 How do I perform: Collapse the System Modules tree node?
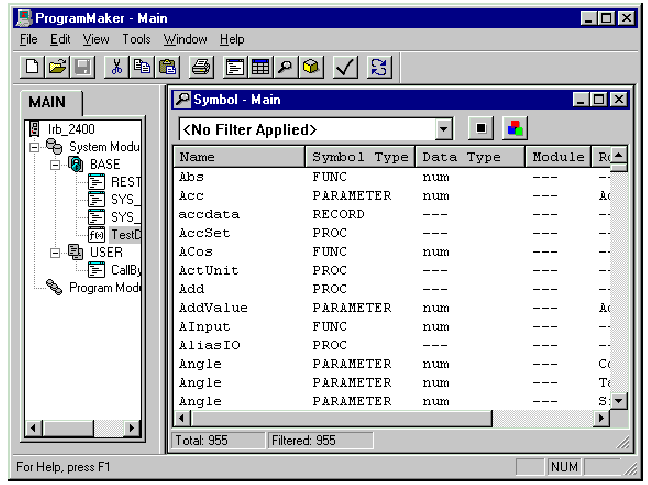pos(34,147)
